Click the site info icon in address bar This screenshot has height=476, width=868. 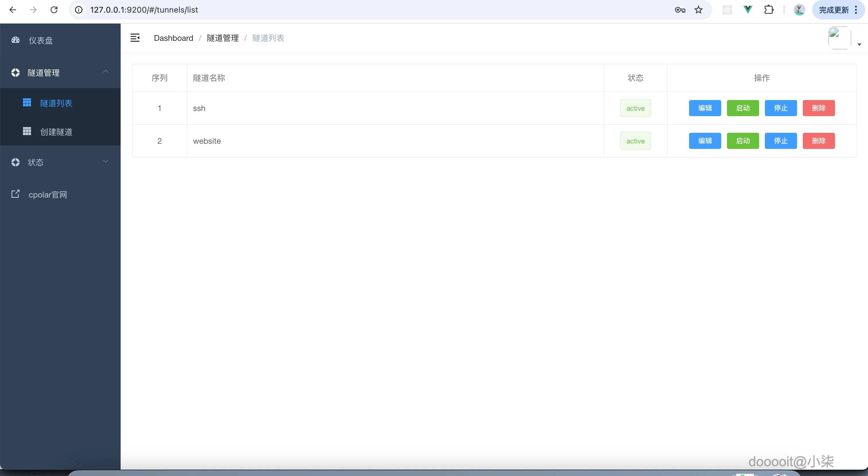click(78, 10)
